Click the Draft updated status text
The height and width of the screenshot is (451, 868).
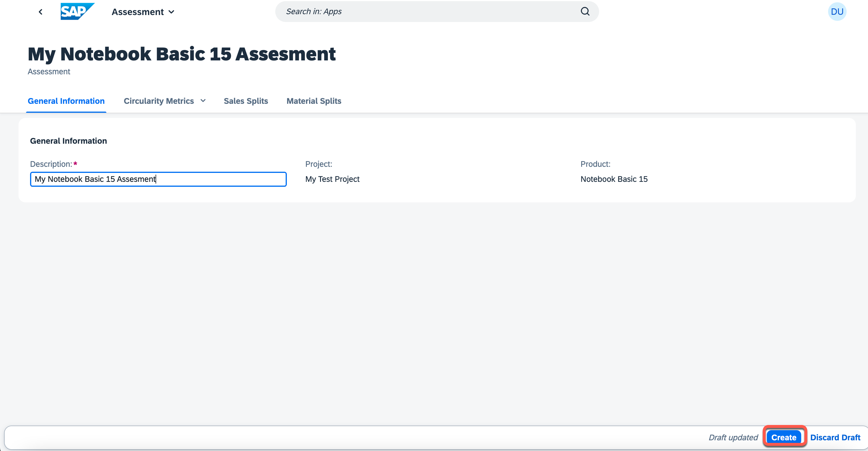pyautogui.click(x=733, y=437)
